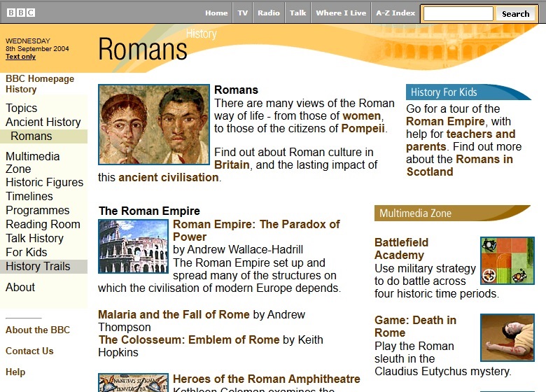Open Roman Empire: The Paradox of Power

pos(255,230)
